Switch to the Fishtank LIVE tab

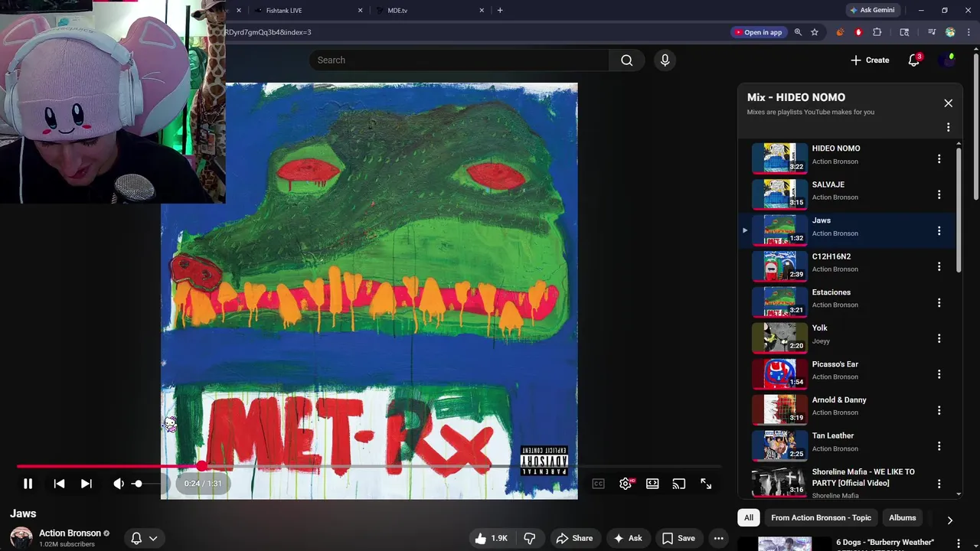click(x=307, y=10)
